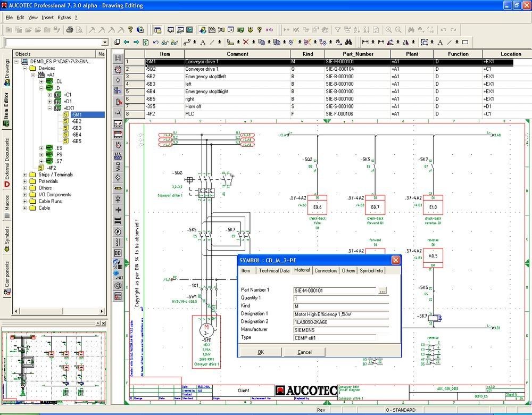The width and height of the screenshot is (532, 415).
Task: Click the Sort Descending icon
Action: (x=366, y=30)
